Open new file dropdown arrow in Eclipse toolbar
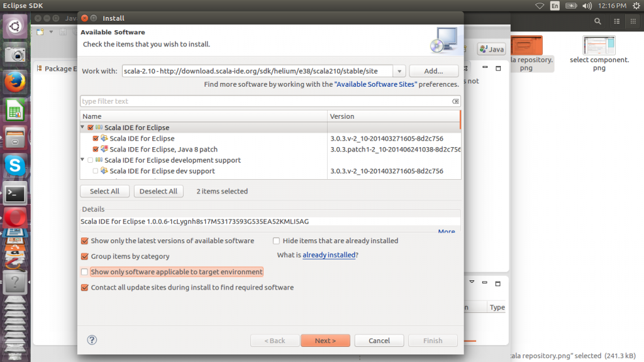The height and width of the screenshot is (362, 644). click(51, 32)
